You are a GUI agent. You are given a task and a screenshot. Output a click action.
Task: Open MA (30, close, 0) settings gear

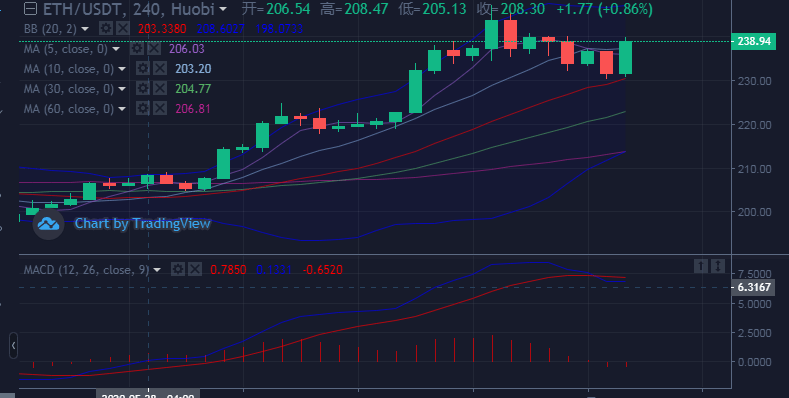pyautogui.click(x=143, y=89)
